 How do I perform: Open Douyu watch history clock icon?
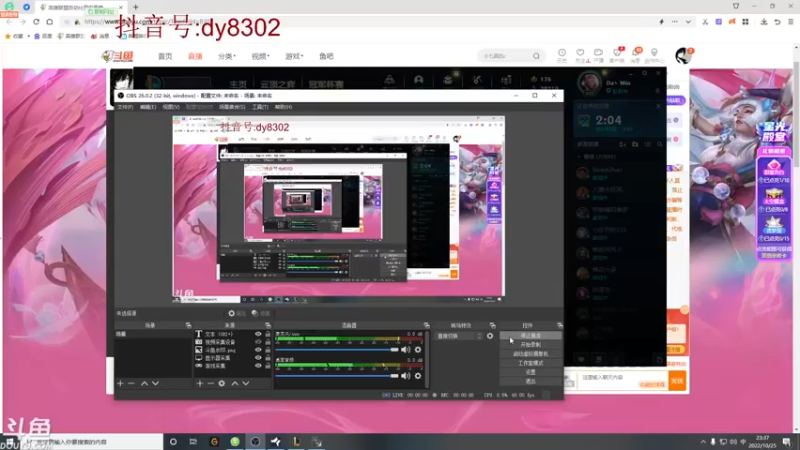562,53
